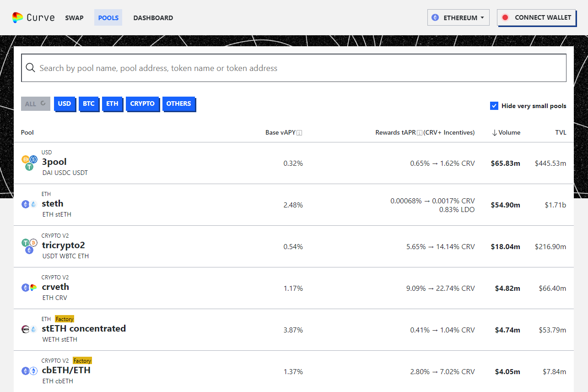Click the Curve rainbow logo icon
Screen dimensions: 588x392
coord(18,18)
